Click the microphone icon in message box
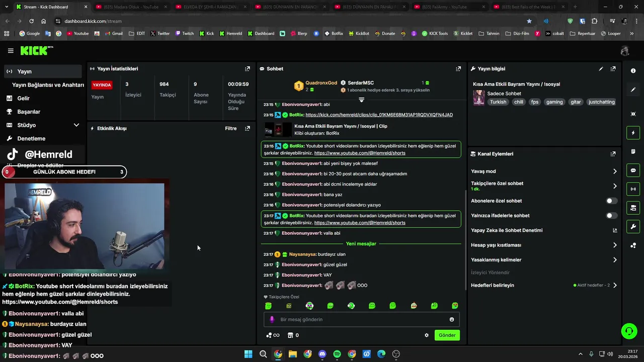 pyautogui.click(x=272, y=319)
